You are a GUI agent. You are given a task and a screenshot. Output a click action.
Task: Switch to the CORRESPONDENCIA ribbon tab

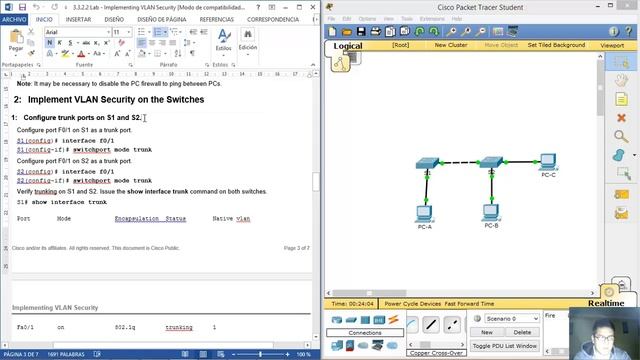point(273,19)
